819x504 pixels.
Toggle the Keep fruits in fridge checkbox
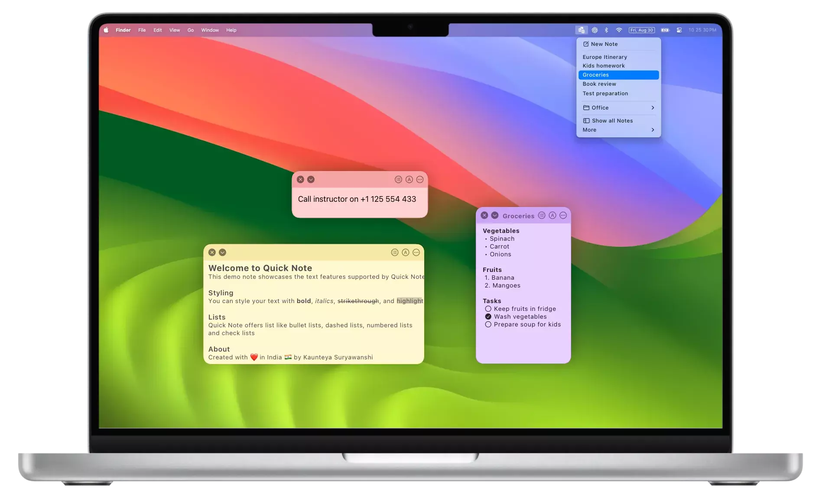coord(488,309)
